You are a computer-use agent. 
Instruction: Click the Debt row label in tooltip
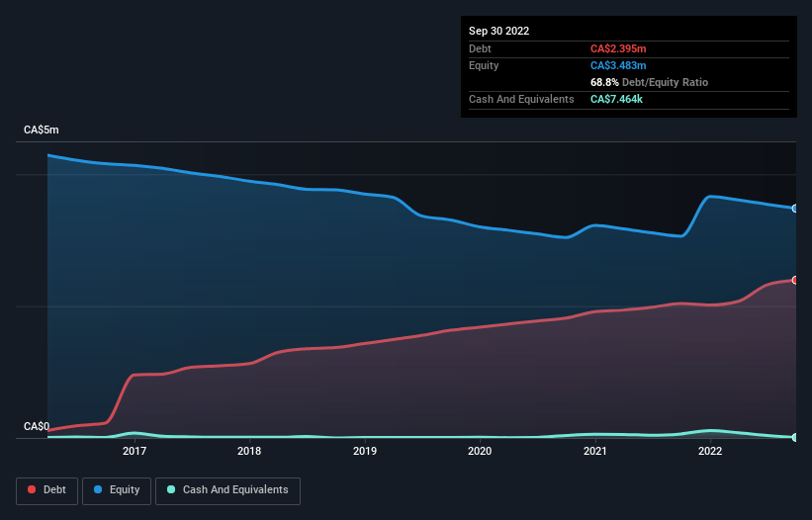click(x=480, y=48)
